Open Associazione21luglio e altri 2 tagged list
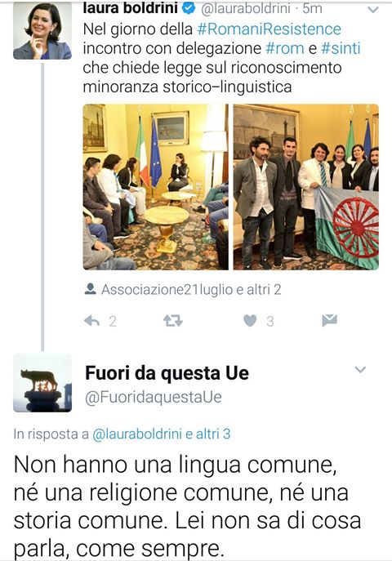392x561 pixels. click(x=191, y=289)
